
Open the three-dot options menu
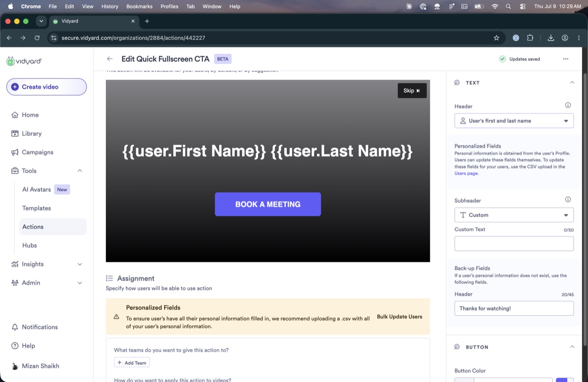tap(565, 59)
